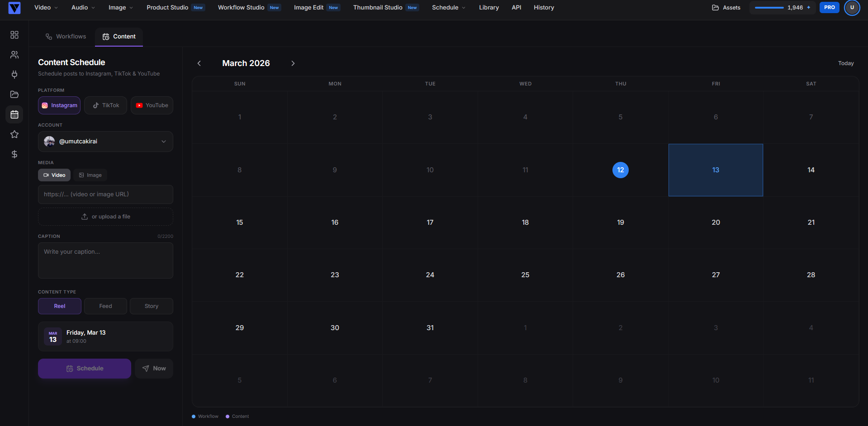Expand the Image menu
868x426 pixels.
pos(121,8)
